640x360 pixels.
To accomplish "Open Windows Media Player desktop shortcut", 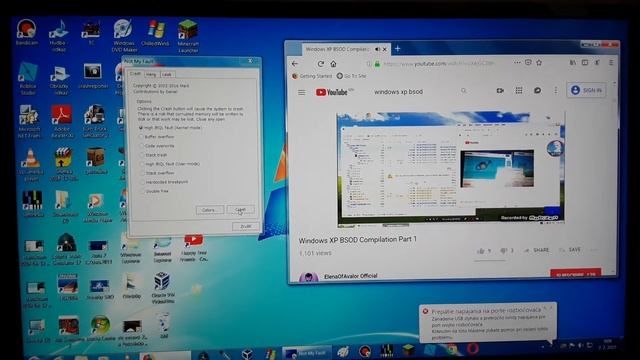I will click(97, 207).
